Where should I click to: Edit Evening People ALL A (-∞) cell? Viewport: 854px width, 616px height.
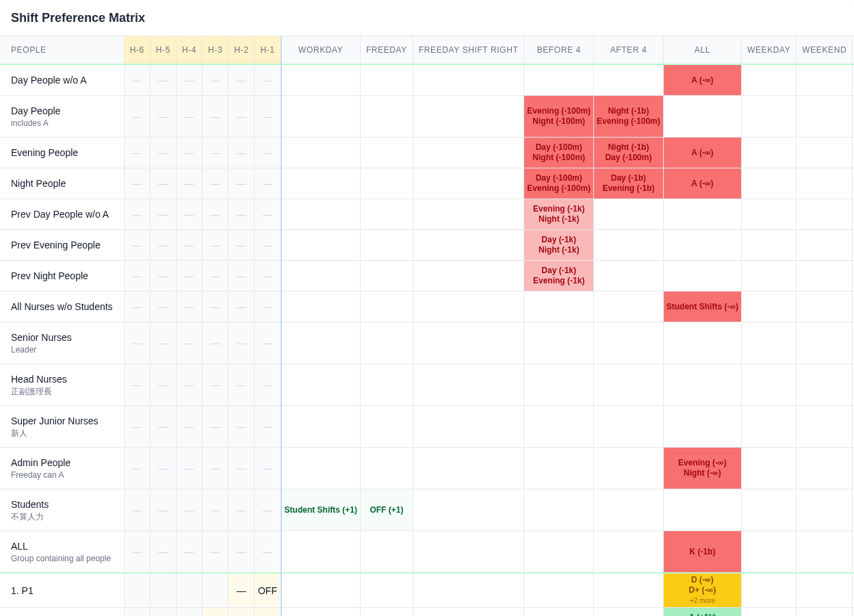pos(702,153)
